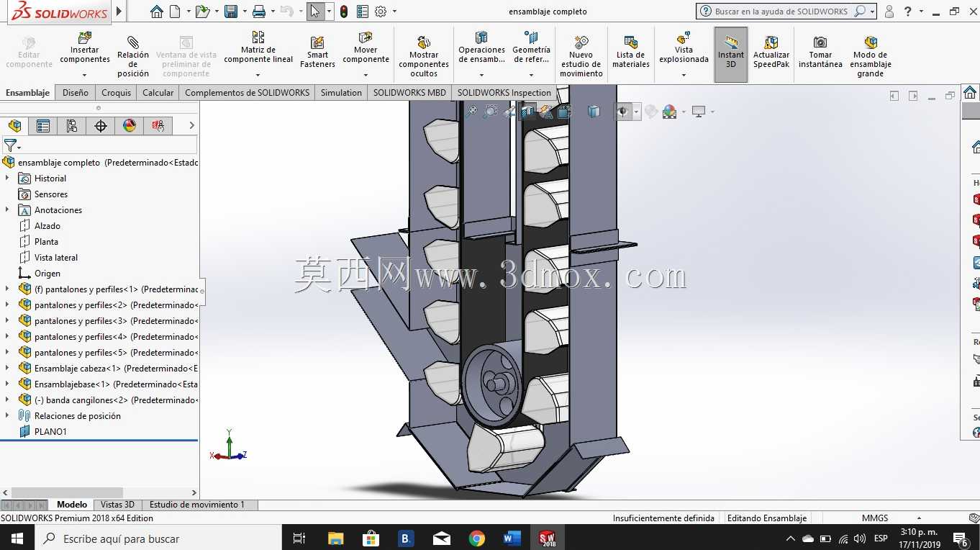This screenshot has width=980, height=550.
Task: Toggle Modo de ensamblaje grande
Action: pos(871,56)
